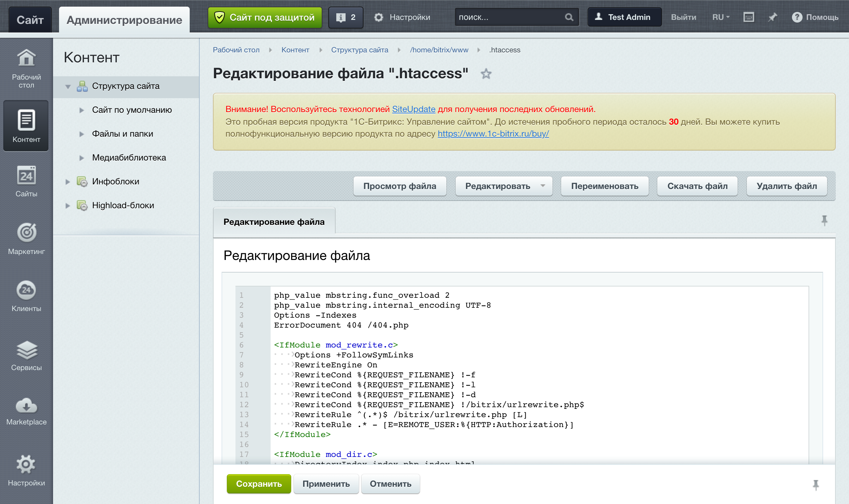This screenshot has height=504, width=849.
Task: Open the Клиенты sidebar section
Action: 26,296
